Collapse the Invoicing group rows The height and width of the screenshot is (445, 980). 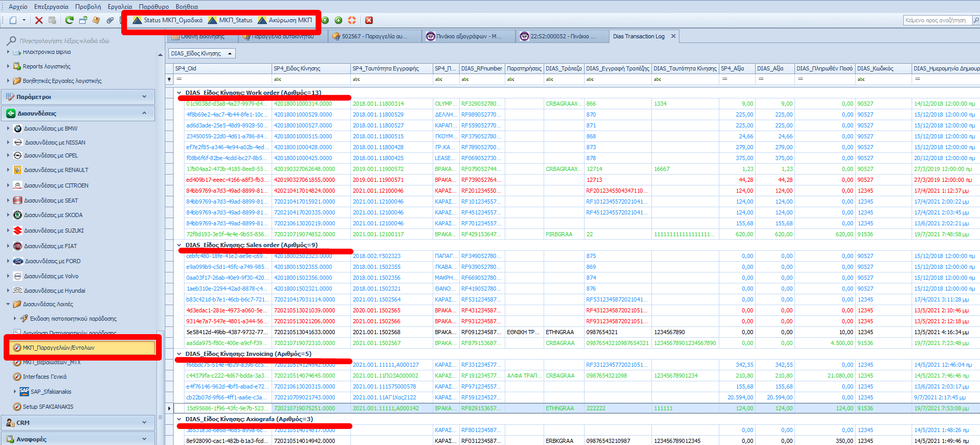click(x=179, y=354)
